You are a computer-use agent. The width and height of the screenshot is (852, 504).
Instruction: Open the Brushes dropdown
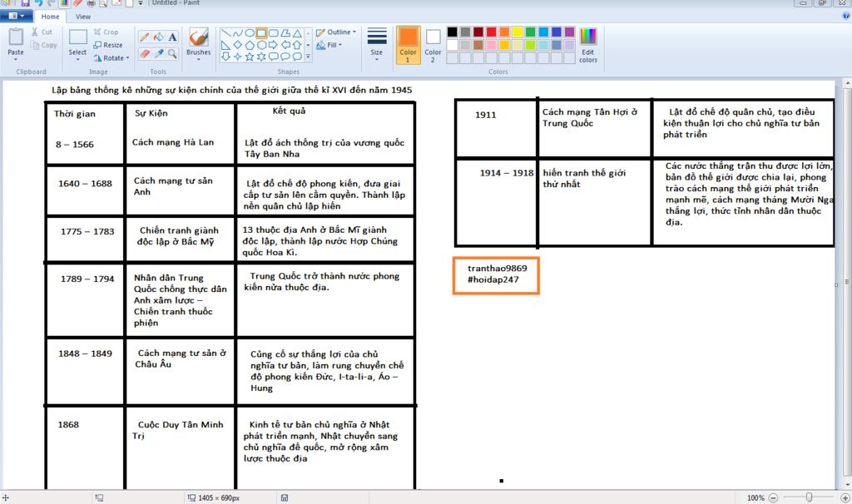tap(198, 57)
